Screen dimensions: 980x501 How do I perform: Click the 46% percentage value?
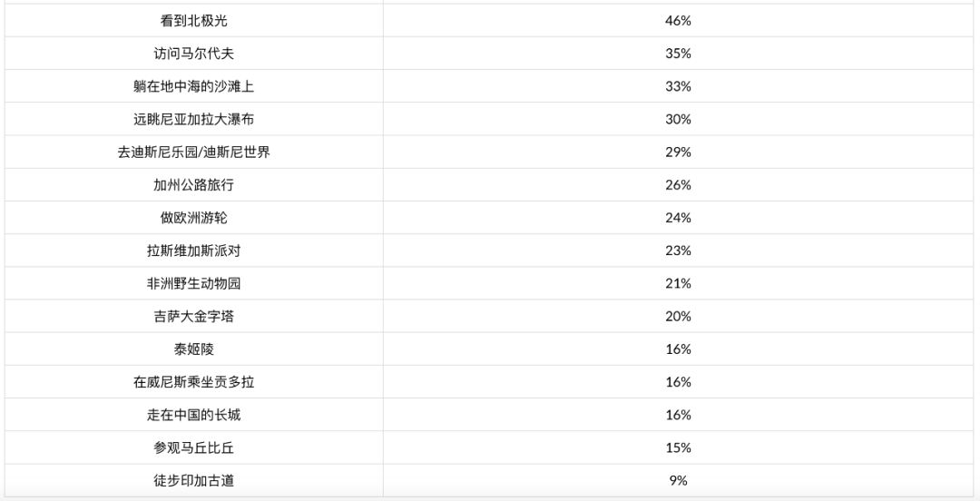pos(678,21)
